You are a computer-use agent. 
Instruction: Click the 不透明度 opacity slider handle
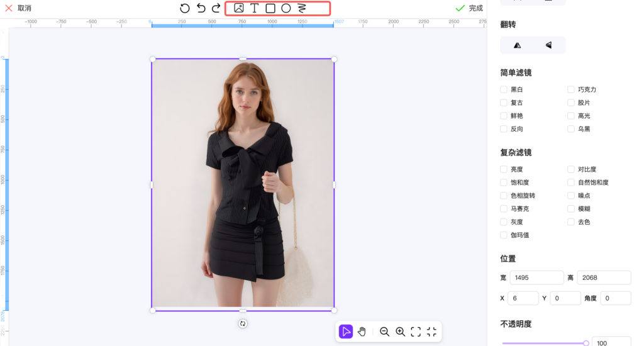tap(586, 343)
